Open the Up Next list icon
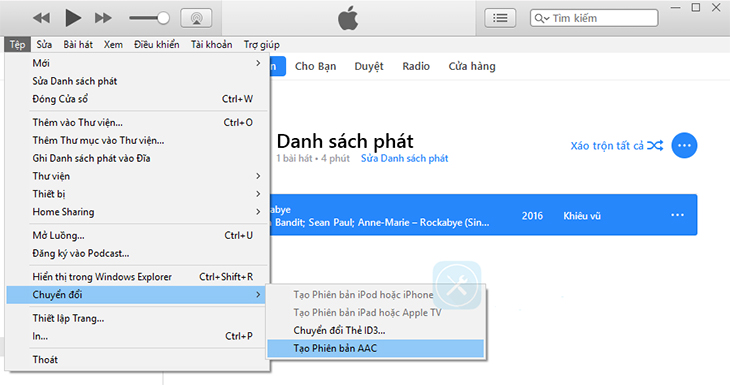Viewport: 730px width, 385px height. (x=500, y=18)
